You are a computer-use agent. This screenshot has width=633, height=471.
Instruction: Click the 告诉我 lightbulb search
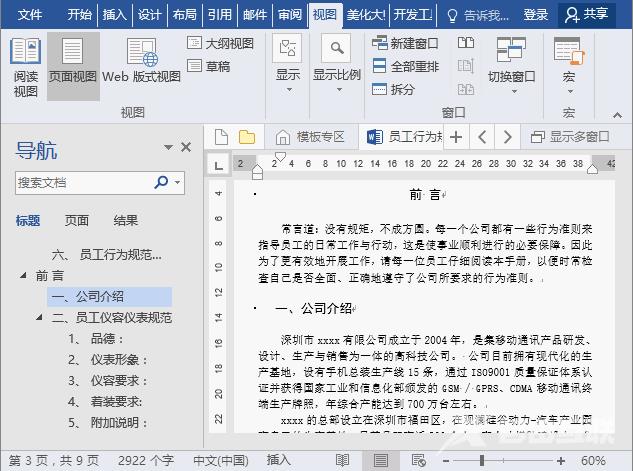coord(479,15)
